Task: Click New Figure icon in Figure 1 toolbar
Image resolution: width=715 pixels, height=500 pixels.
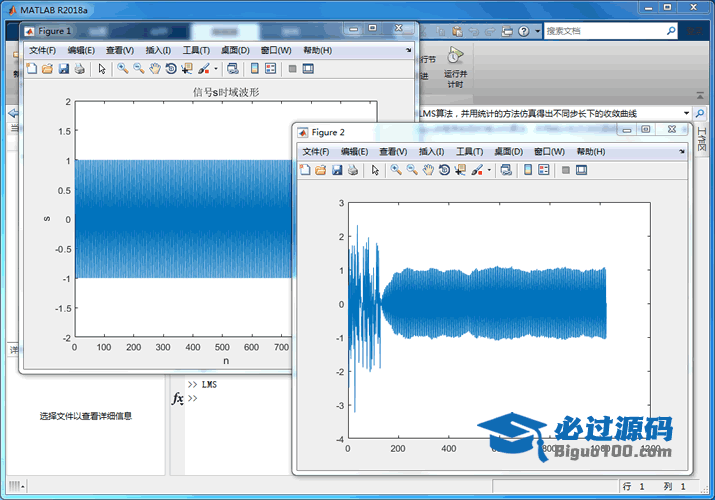Action: pyautogui.click(x=31, y=69)
